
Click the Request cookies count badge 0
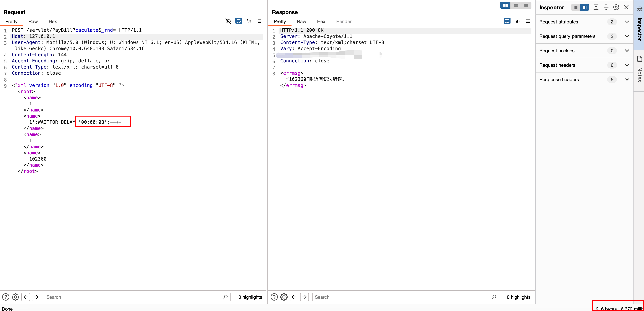click(x=612, y=51)
